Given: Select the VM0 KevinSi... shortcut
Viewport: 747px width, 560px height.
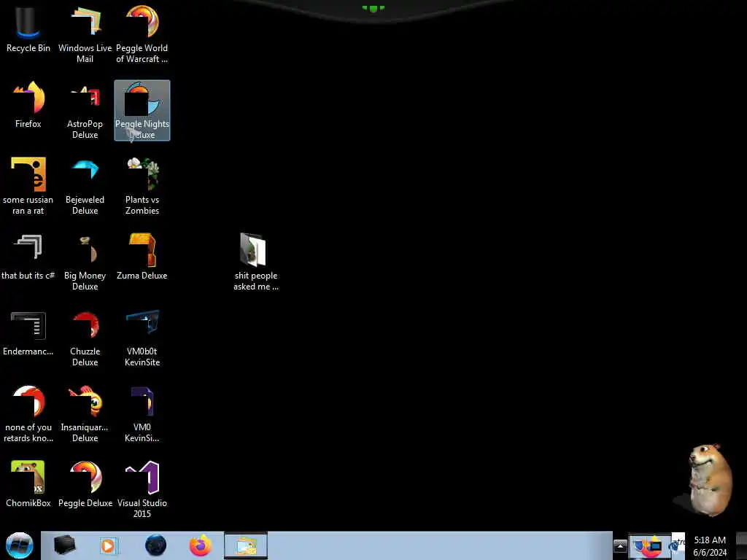Looking at the screenshot, I should 142,413.
